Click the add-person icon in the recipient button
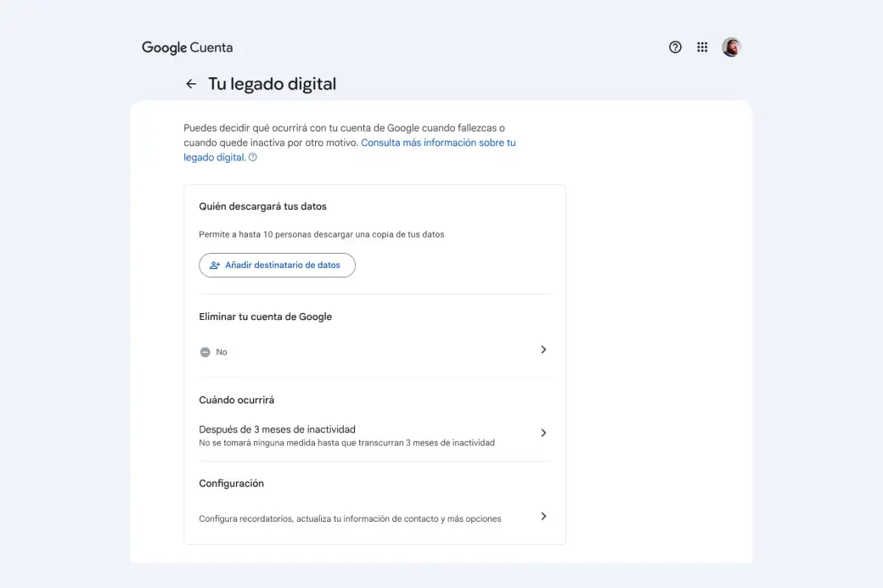The image size is (883, 588). [x=215, y=266]
